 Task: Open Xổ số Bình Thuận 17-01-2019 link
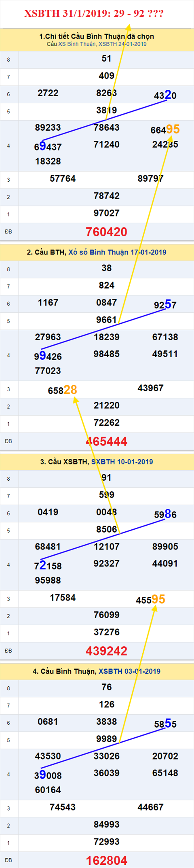(117, 252)
